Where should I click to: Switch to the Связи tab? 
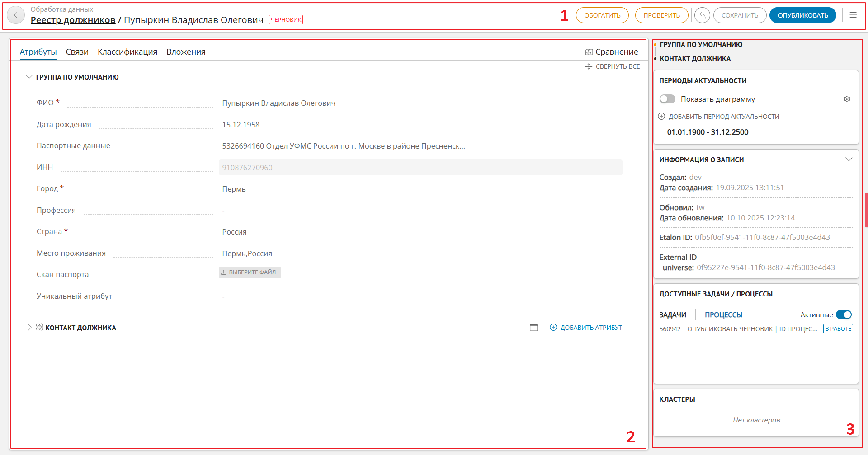[77, 52]
